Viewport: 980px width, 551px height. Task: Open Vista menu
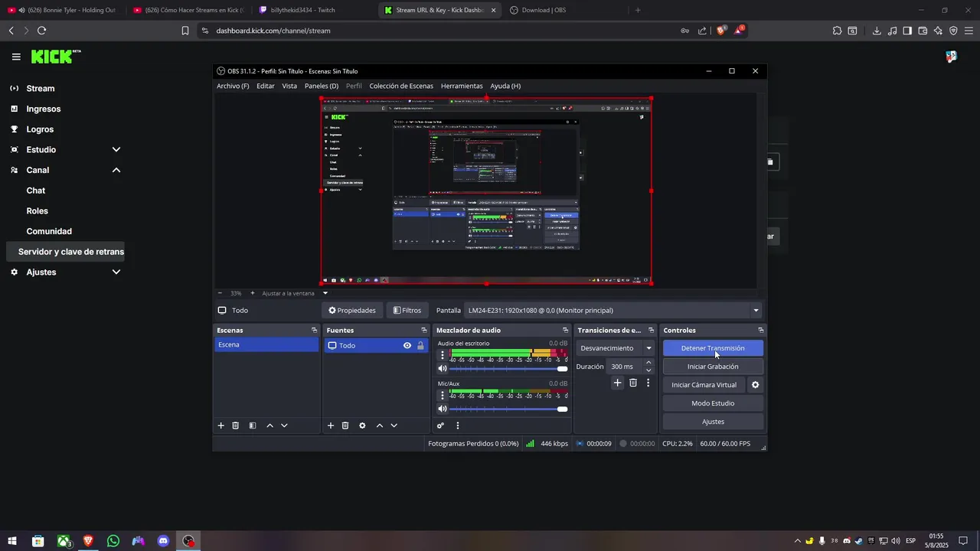tap(289, 86)
